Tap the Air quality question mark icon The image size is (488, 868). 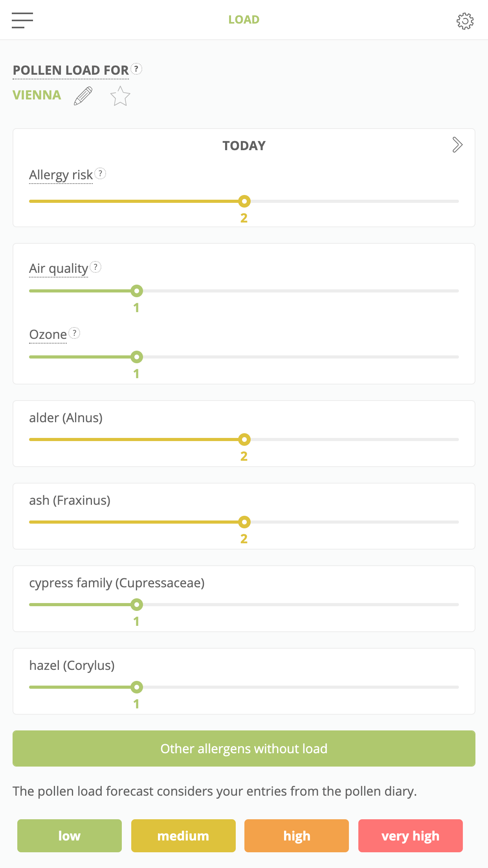point(95,267)
